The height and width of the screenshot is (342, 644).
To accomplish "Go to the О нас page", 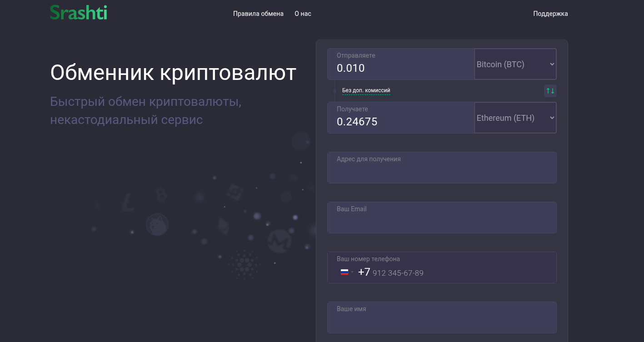I will tap(303, 14).
